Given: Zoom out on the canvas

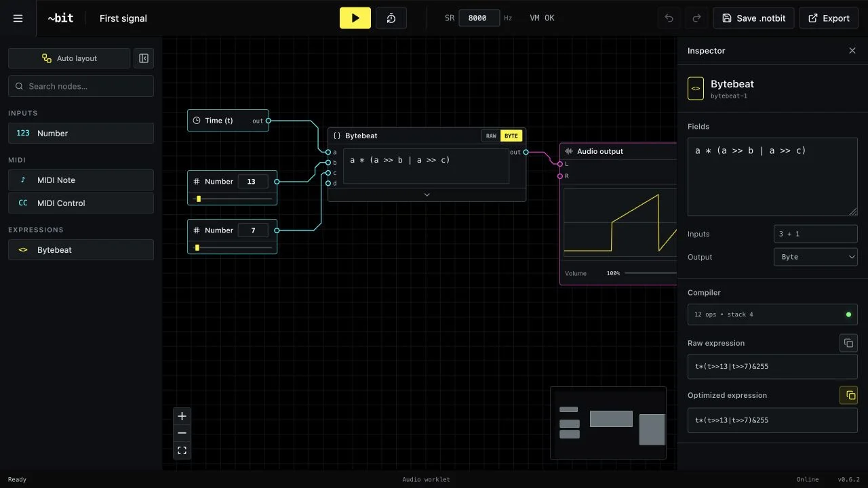Looking at the screenshot, I should coord(182,433).
